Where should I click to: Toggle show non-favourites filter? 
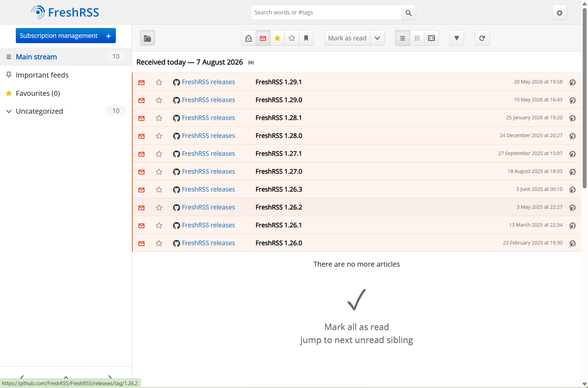tap(292, 38)
